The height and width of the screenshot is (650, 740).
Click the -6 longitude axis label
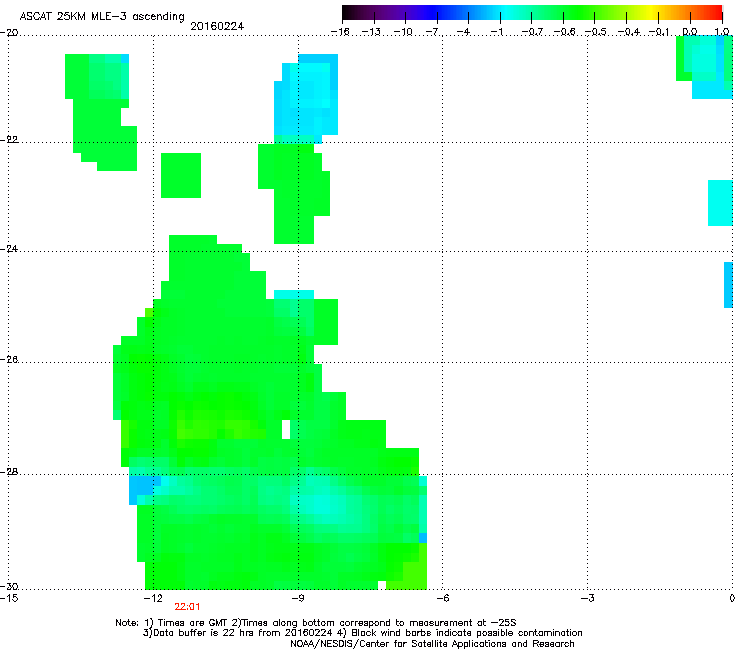tap(442, 598)
